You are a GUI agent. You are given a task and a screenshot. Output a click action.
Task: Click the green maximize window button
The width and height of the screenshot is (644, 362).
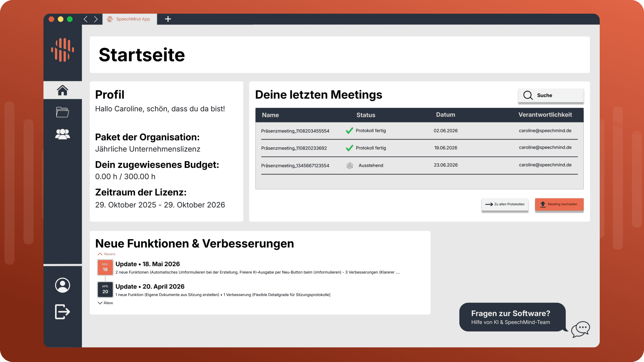coord(70,19)
